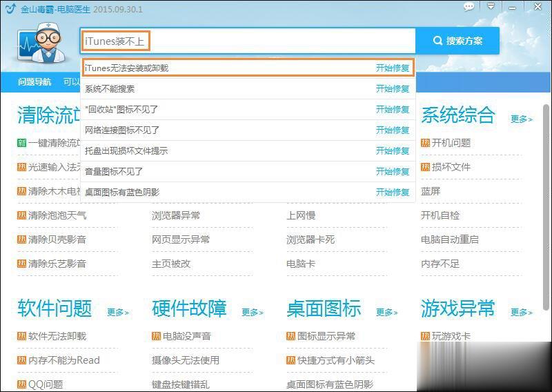Click hot badge icon beside 电脑没声音
This screenshot has height=392, width=552.
[156, 336]
